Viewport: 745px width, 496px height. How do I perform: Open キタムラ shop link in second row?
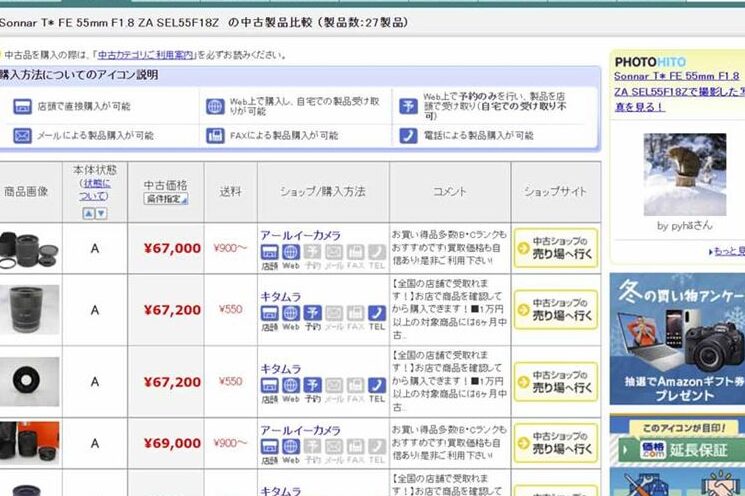pyautogui.click(x=281, y=297)
